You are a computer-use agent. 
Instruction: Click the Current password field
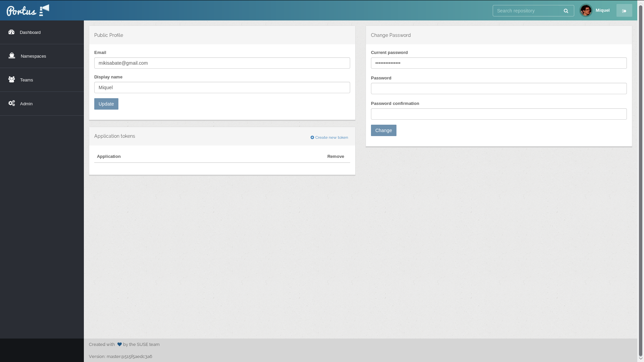pos(498,63)
